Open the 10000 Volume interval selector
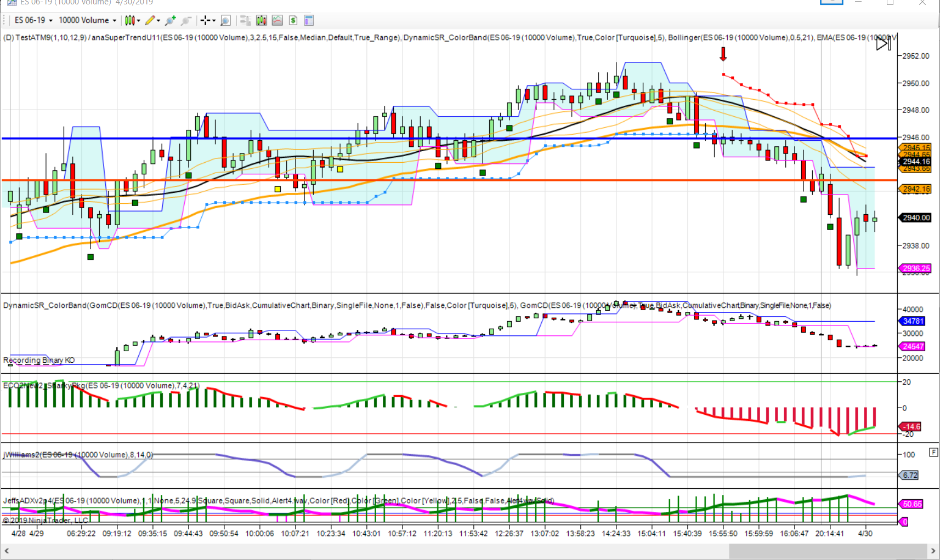The width and height of the screenshot is (940, 560). point(87,20)
